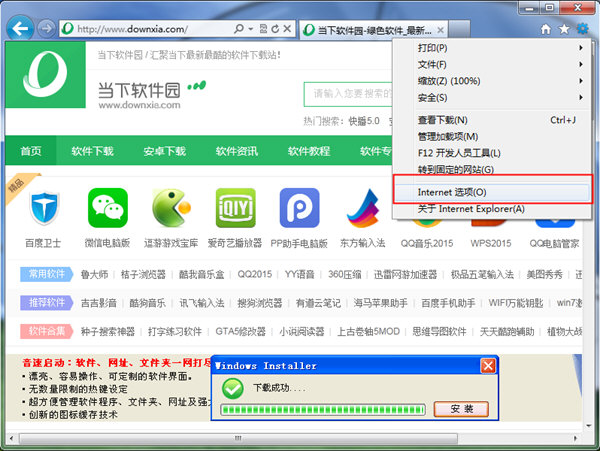Open the 讯飞输入法 link
Image resolution: width=600 pixels, height=451 pixels.
point(202,303)
